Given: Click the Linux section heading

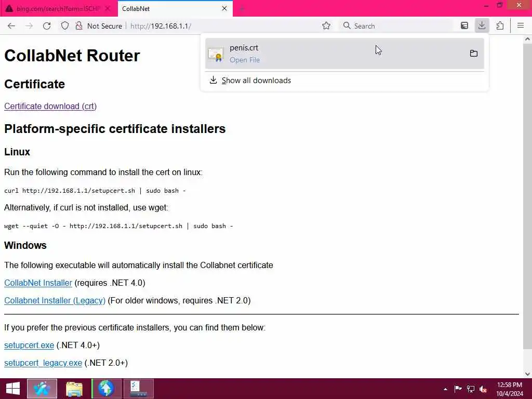Looking at the screenshot, I should tap(17, 152).
